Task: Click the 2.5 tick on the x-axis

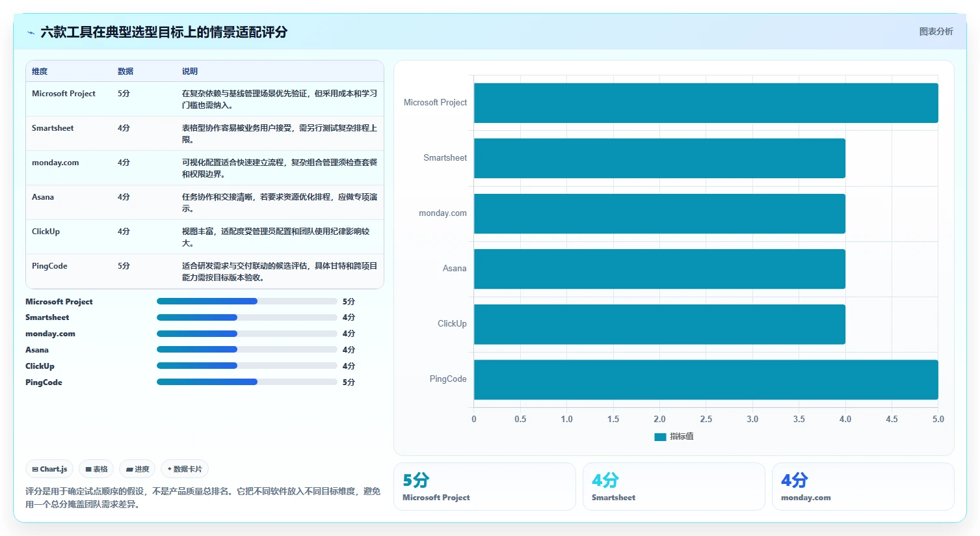Action: [x=706, y=420]
